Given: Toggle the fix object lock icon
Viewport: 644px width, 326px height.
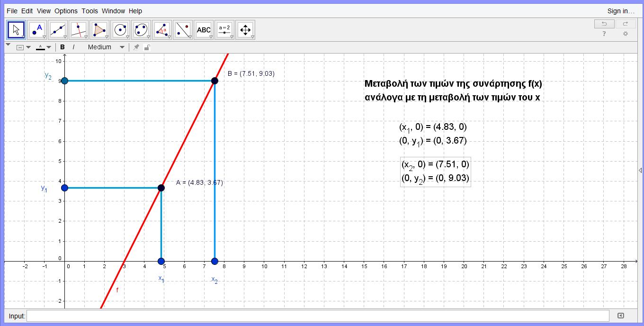Looking at the screenshot, I should pyautogui.click(x=147, y=47).
